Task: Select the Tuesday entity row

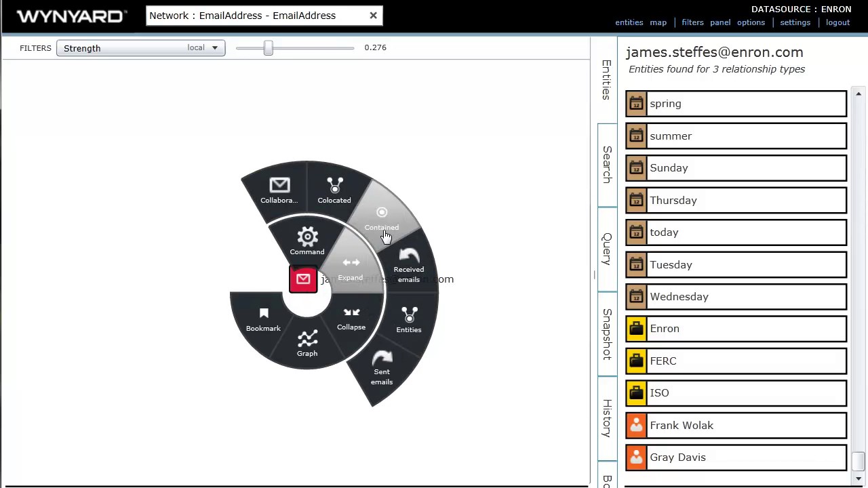Action: tap(736, 265)
